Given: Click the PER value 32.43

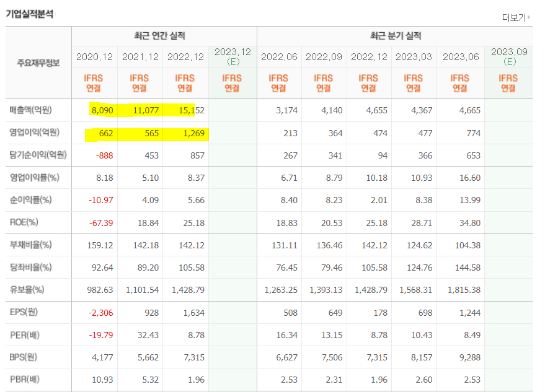Looking at the screenshot, I should point(148,335).
